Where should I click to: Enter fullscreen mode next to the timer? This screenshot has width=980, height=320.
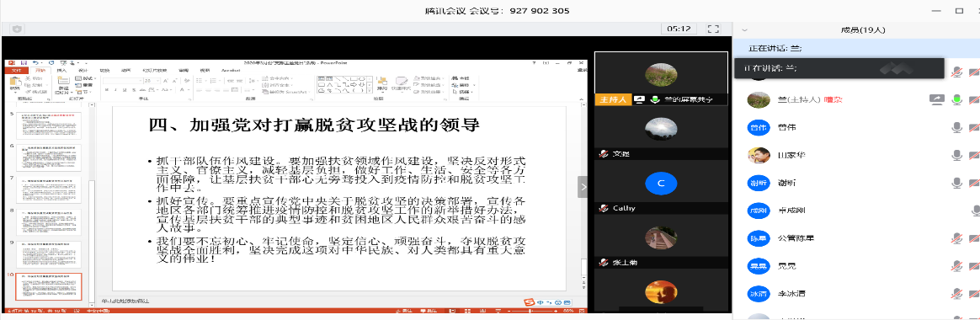(x=713, y=29)
